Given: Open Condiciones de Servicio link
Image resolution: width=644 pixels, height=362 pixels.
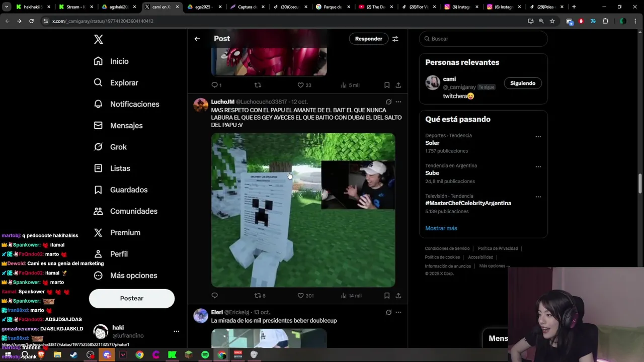Looking at the screenshot, I should coord(447,248).
